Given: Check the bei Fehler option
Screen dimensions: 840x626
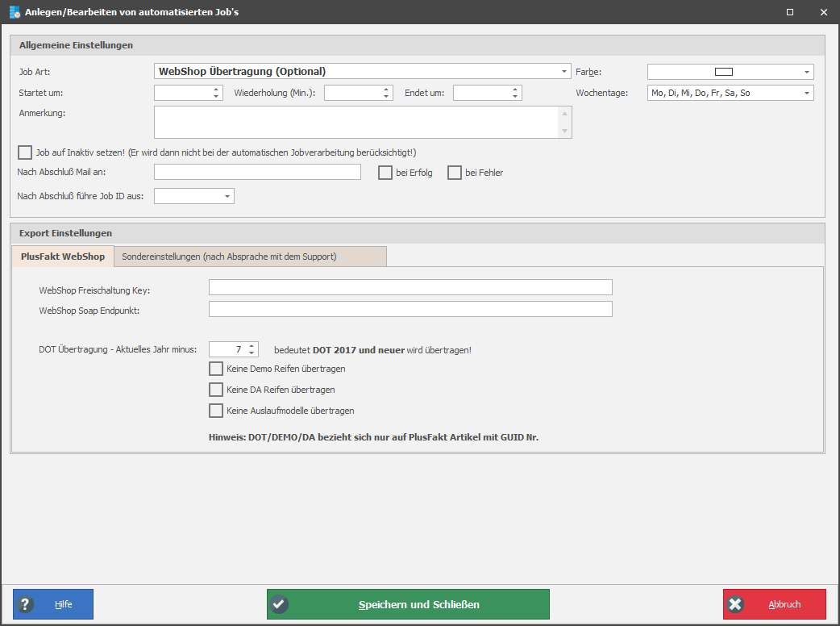Looking at the screenshot, I should coord(455,173).
